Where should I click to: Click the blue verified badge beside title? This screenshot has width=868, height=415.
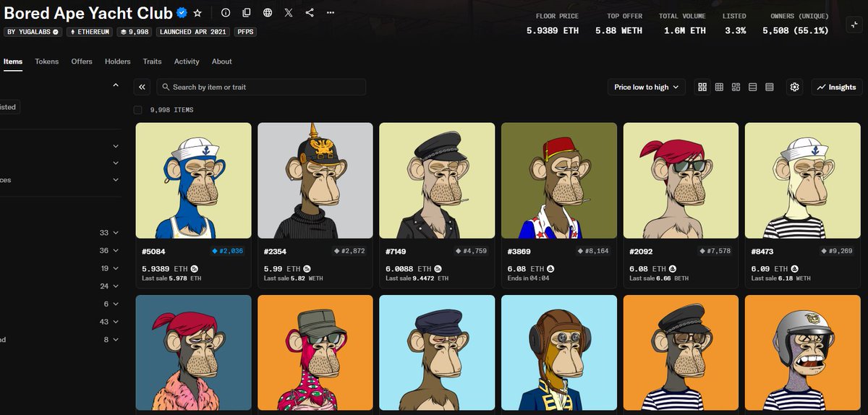point(182,13)
